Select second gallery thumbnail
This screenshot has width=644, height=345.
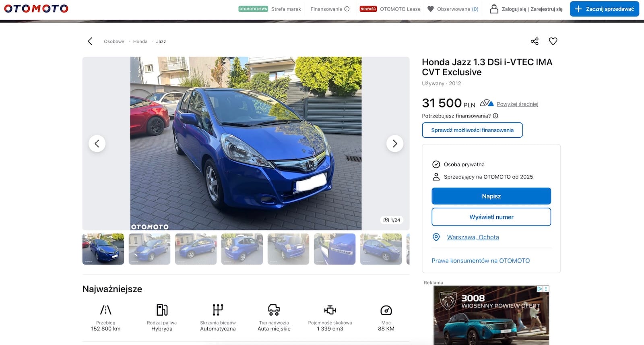pyautogui.click(x=149, y=249)
